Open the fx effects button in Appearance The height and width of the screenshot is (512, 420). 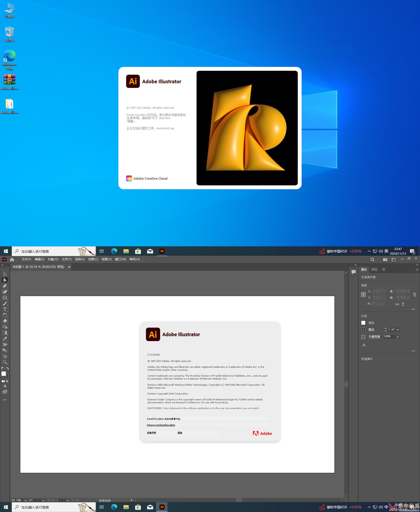coord(364,345)
